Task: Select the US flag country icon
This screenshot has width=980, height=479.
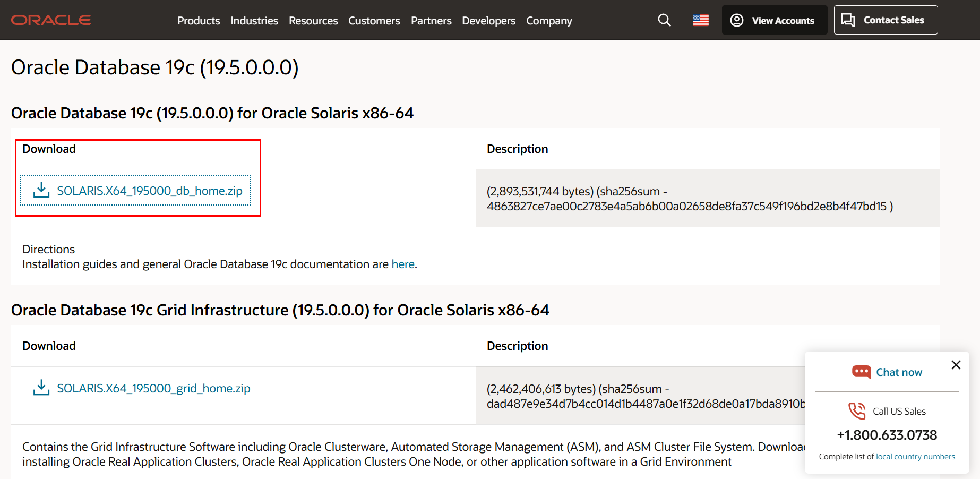Action: coord(700,20)
